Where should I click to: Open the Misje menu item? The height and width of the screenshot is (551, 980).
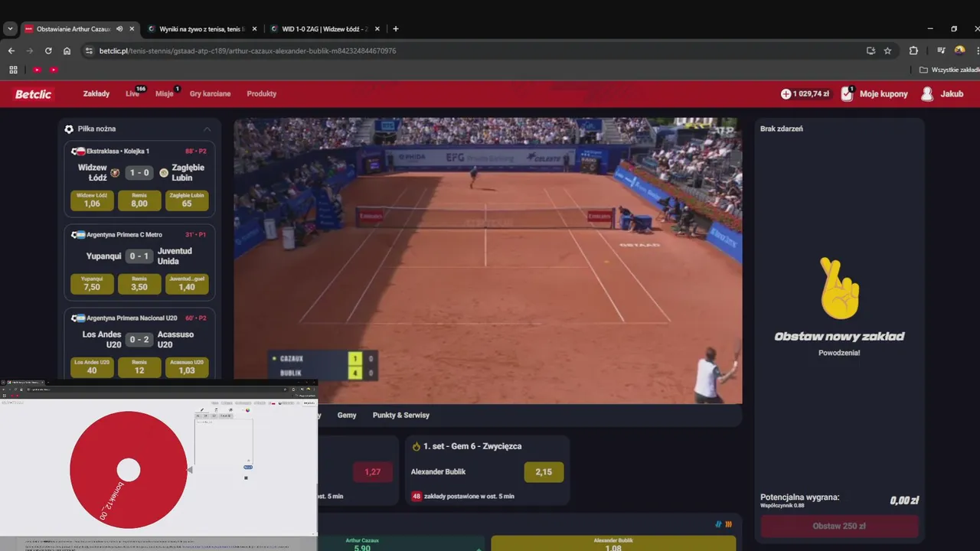tap(165, 93)
